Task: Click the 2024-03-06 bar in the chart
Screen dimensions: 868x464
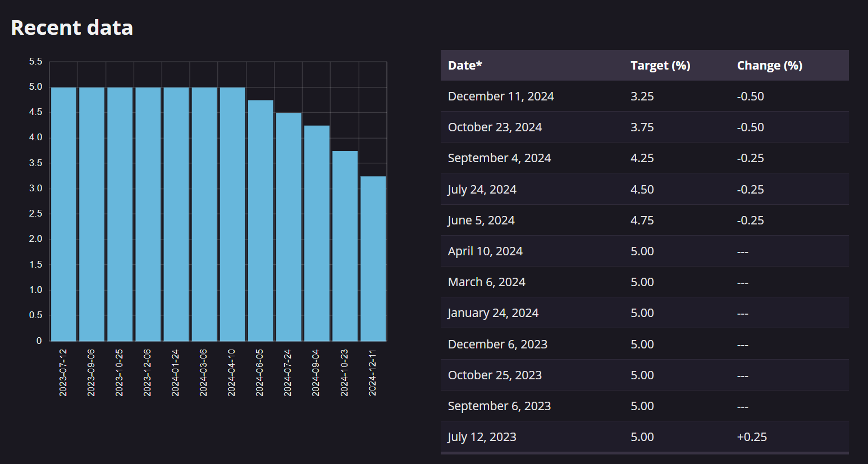Action: pos(204,214)
